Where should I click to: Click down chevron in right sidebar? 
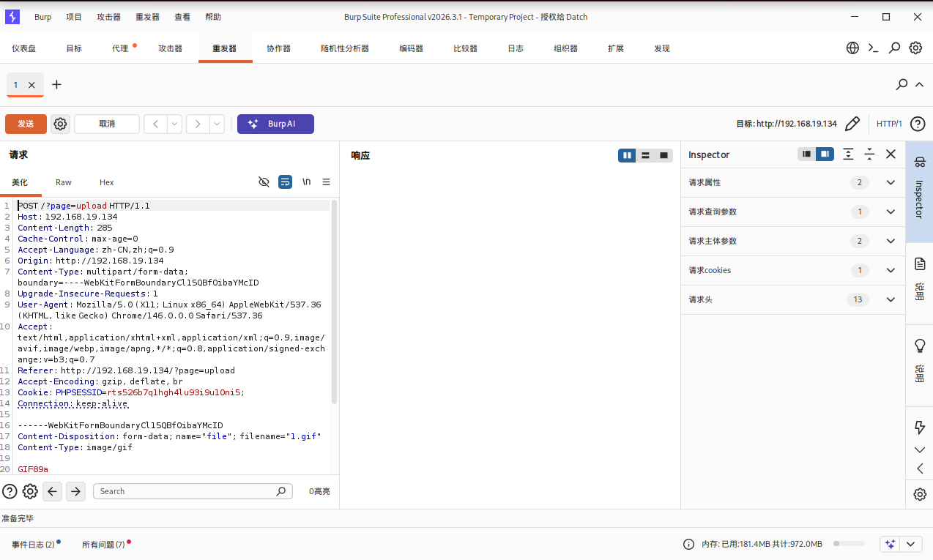pyautogui.click(x=920, y=449)
